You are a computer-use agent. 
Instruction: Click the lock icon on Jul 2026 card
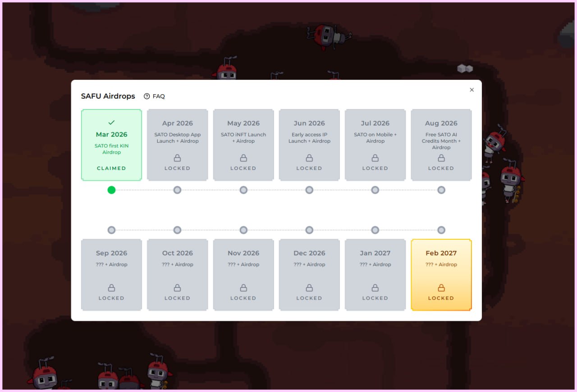click(375, 158)
